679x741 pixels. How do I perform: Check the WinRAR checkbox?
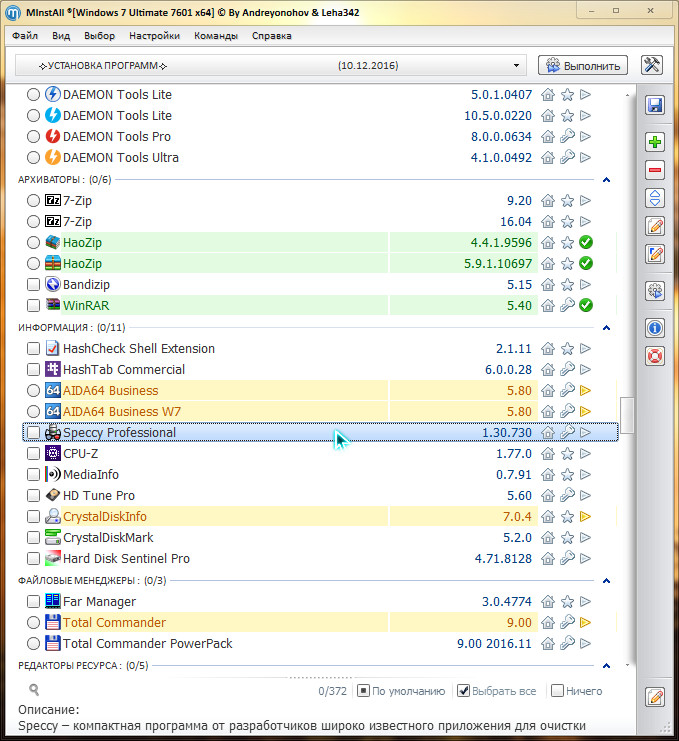pos(33,306)
